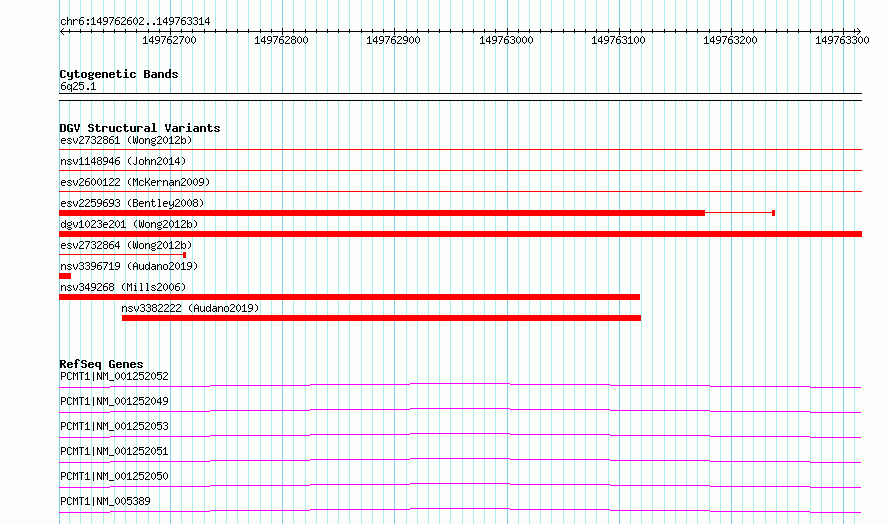Screen dimensions: 890x524
Task: Open variant esv2732861 (Wong2012b)
Action: (126, 140)
